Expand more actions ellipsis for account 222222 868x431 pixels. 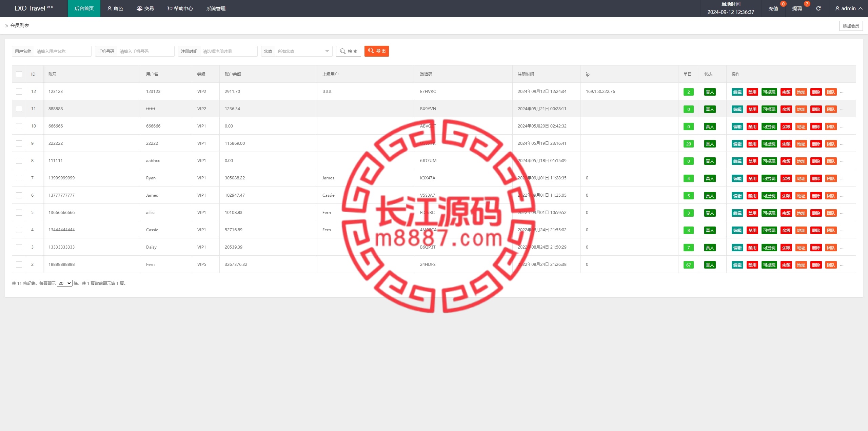point(842,144)
